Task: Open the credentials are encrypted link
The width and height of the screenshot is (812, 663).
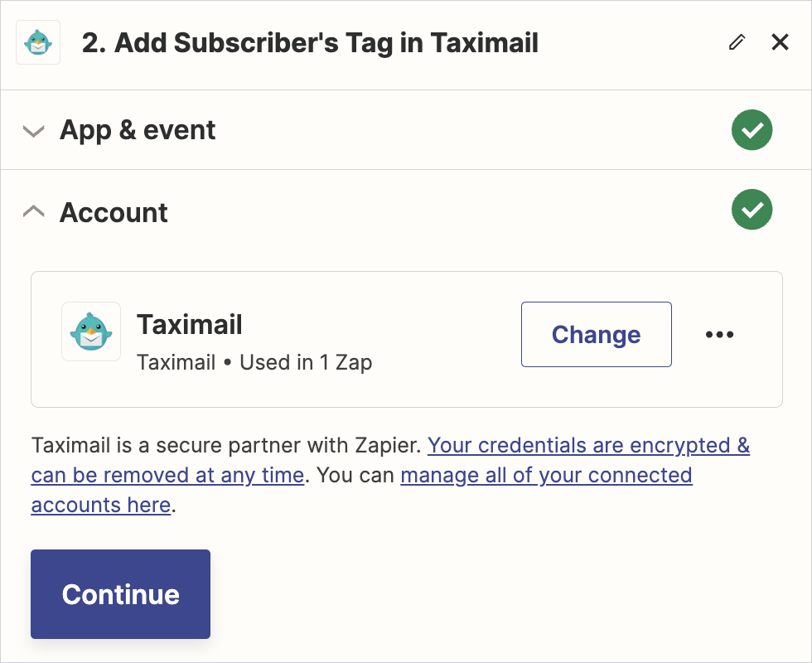Action: coord(588,446)
